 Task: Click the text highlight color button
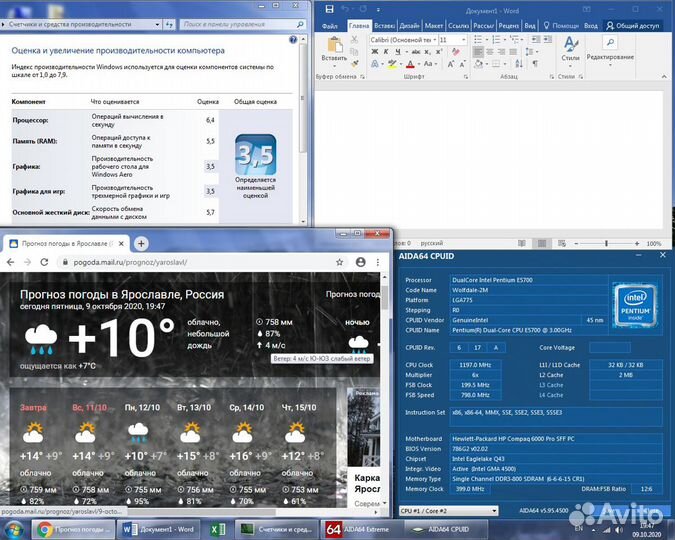pyautogui.click(x=392, y=64)
